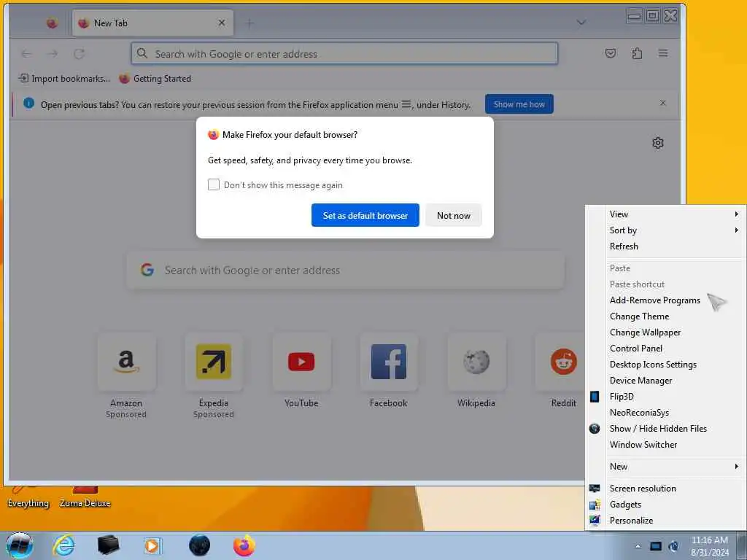This screenshot has height=560, width=747.
Task: Open the List all tabs dropdown arrow
Action: click(x=581, y=23)
